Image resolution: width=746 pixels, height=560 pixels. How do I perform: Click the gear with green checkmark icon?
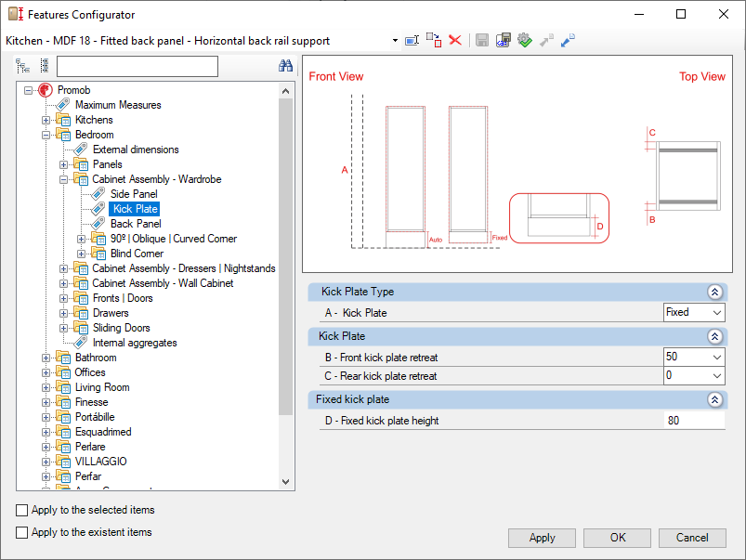tap(525, 41)
